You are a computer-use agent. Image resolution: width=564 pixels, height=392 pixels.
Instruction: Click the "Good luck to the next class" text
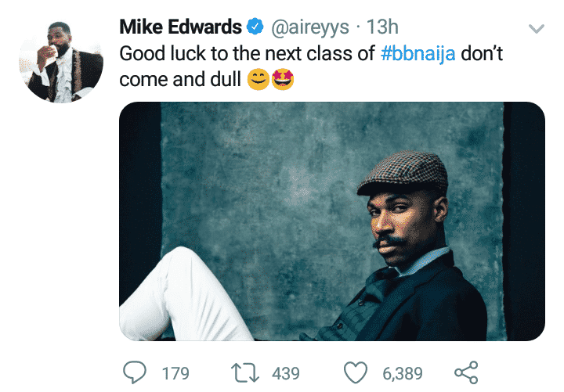click(x=247, y=55)
